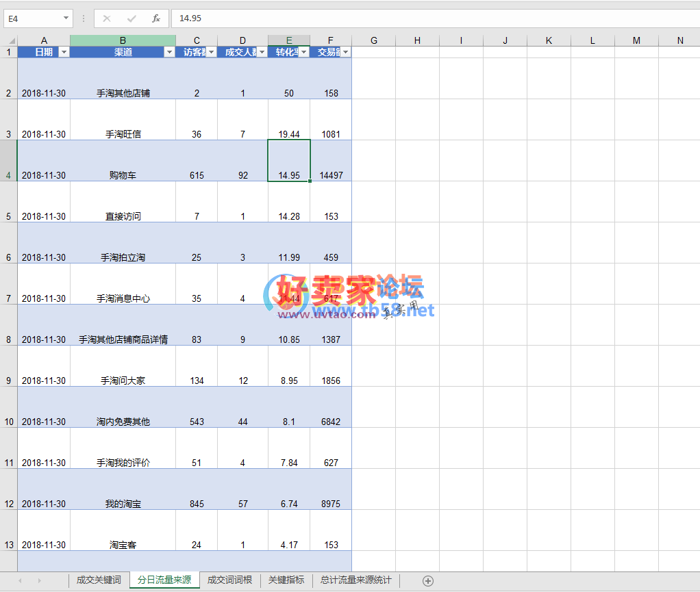Screen dimensions: 700x592
Task: Open the Name Box dropdown arrow
Action: click(x=66, y=18)
